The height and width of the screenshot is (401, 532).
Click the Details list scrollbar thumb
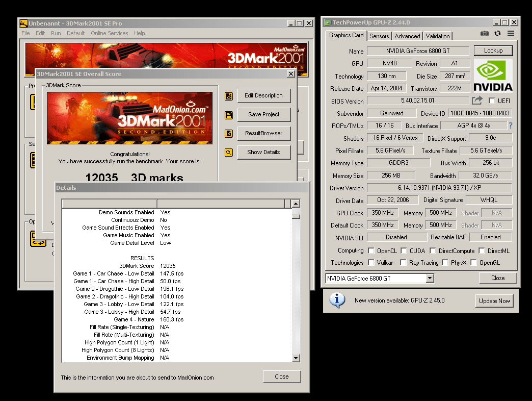296,217
